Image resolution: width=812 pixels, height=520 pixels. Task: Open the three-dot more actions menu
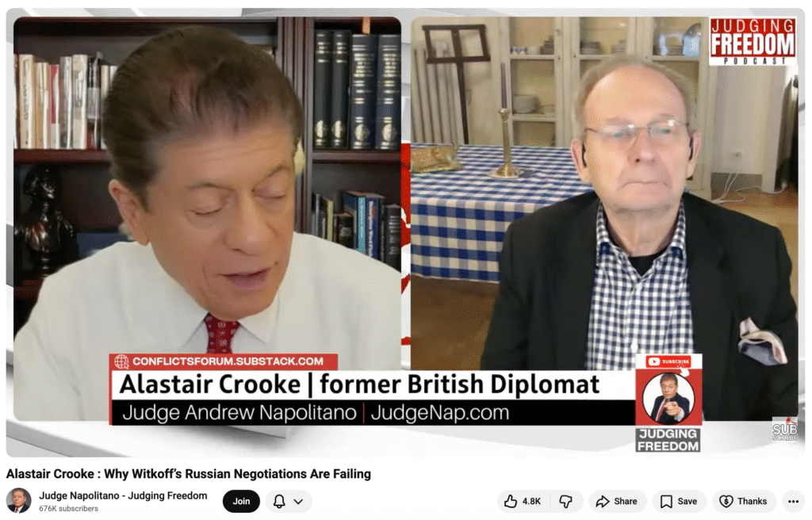click(793, 501)
